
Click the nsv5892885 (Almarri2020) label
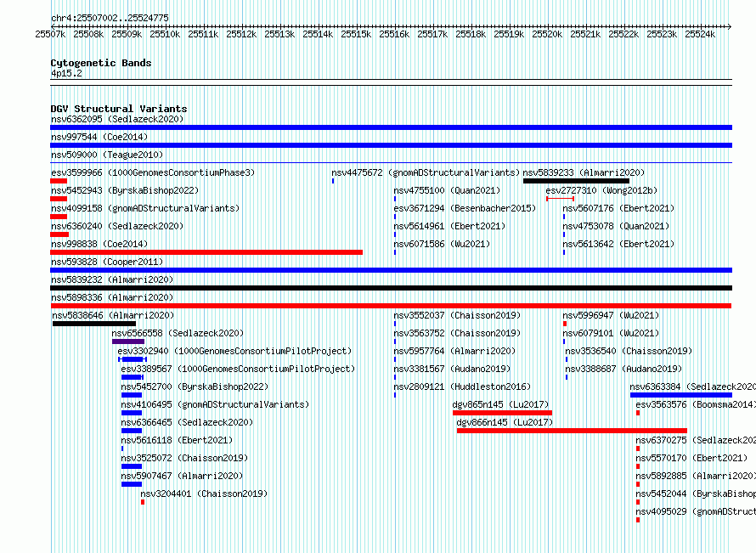[x=696, y=476]
